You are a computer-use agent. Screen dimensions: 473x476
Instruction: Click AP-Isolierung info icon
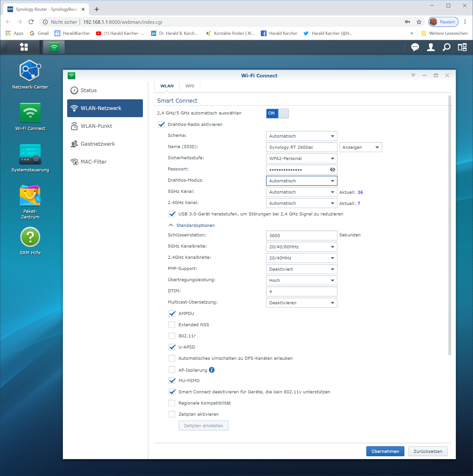(212, 370)
